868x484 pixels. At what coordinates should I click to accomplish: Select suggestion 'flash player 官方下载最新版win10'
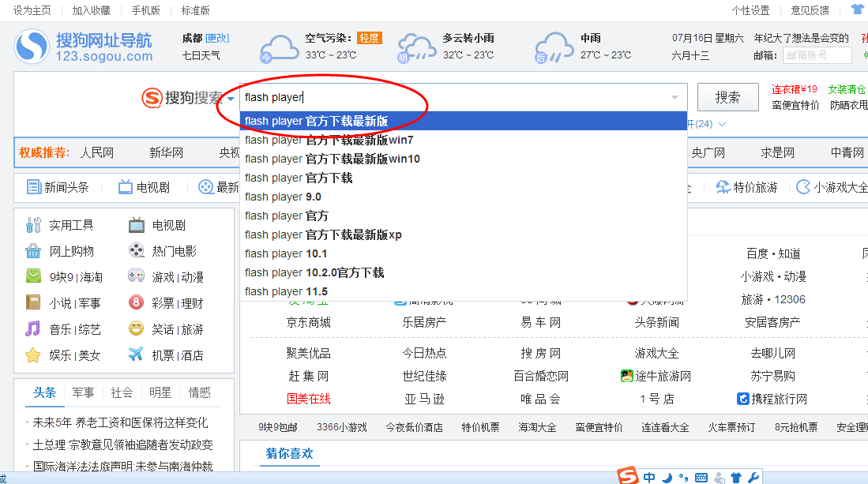(x=464, y=159)
